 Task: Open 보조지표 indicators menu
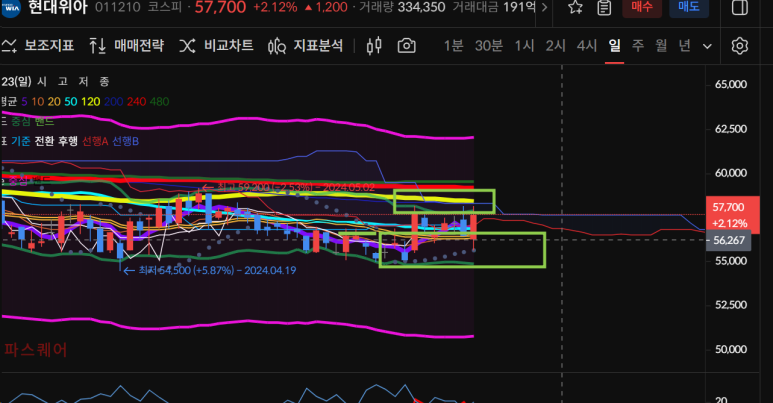37,46
